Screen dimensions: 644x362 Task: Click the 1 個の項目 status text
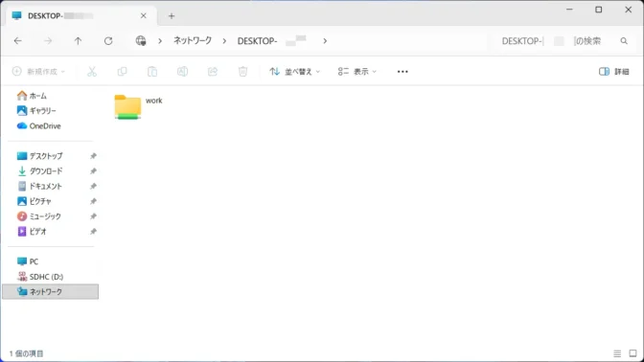[x=26, y=353]
